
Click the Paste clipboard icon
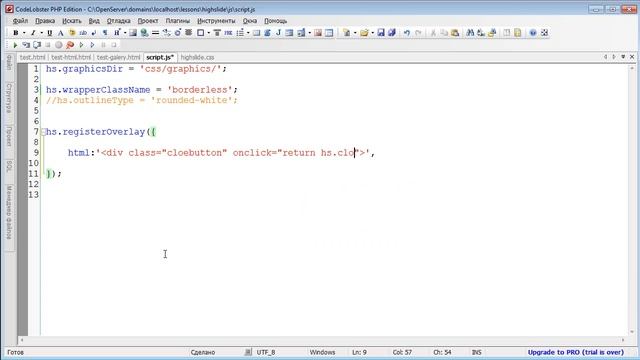455,33
